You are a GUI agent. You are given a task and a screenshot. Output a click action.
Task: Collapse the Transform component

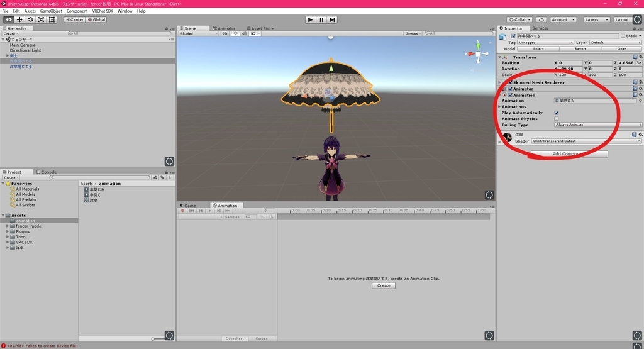point(500,57)
